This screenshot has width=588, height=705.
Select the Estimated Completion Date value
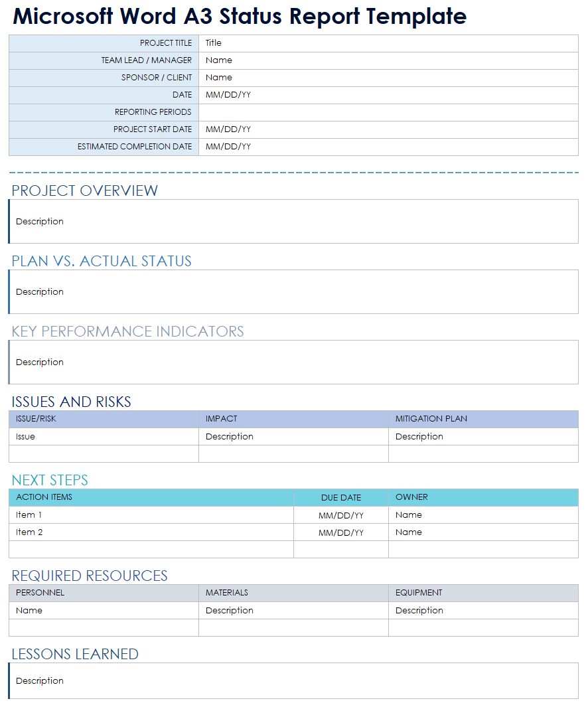click(x=388, y=147)
